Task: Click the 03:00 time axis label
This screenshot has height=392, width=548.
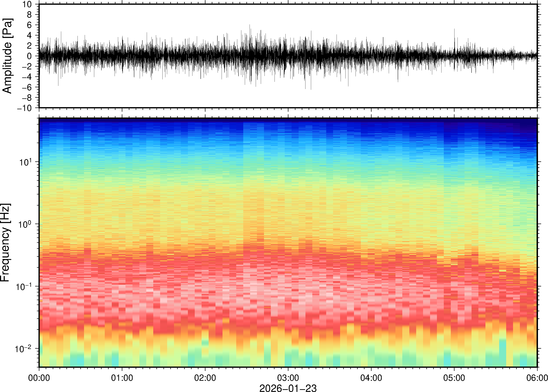Action: click(x=288, y=378)
